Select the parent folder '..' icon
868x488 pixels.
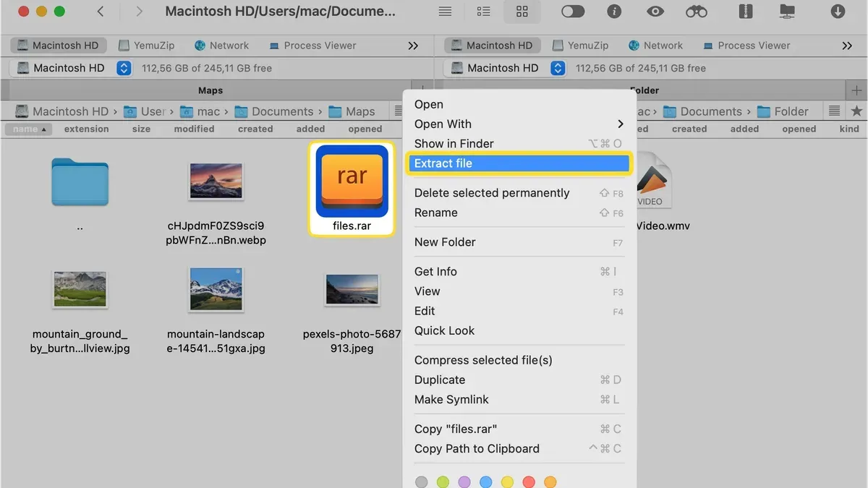[80, 182]
